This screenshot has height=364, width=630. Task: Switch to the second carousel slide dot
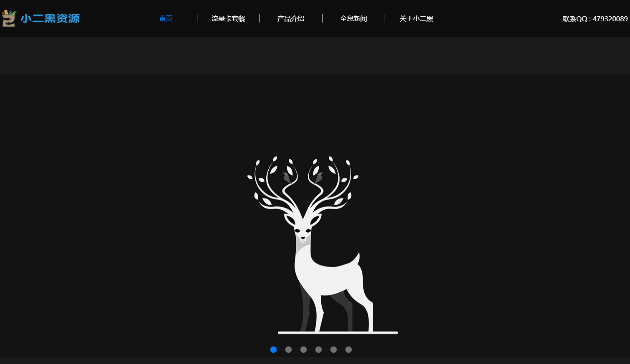tap(288, 349)
